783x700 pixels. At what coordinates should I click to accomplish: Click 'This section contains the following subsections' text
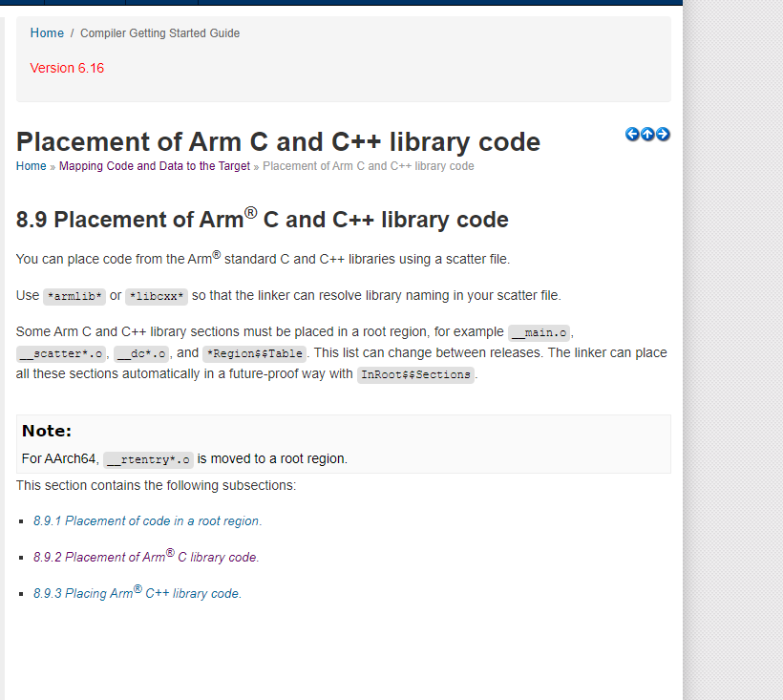(156, 485)
